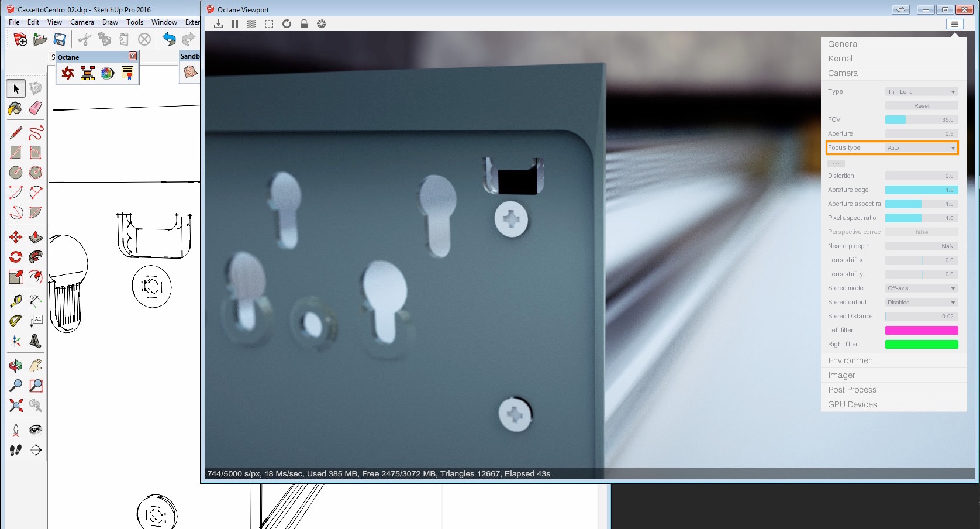Open the Stereo mode Off-axis dropdown
The height and width of the screenshot is (529, 980).
point(922,288)
